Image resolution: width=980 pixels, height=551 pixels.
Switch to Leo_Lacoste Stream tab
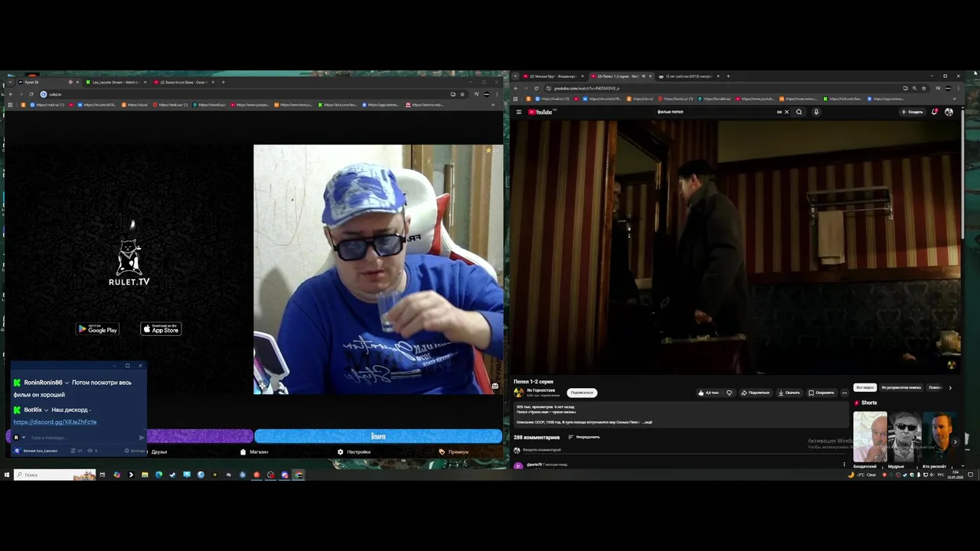click(x=115, y=82)
